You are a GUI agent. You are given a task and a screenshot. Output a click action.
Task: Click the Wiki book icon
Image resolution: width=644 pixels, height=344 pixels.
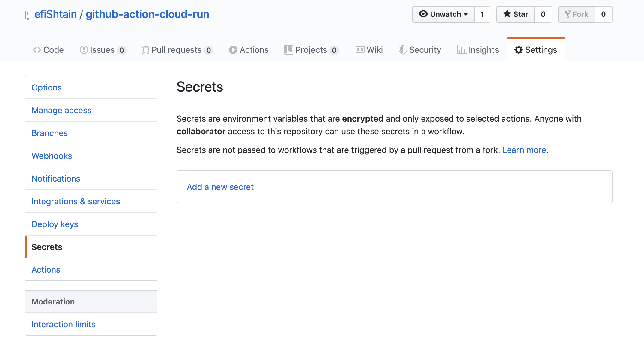tap(360, 50)
